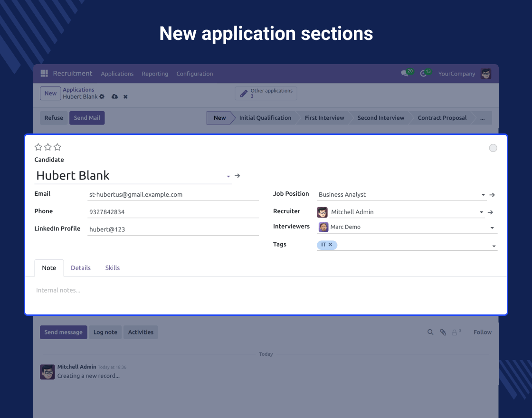Click YourCompany in the top bar
532x418 pixels.
tap(456, 74)
